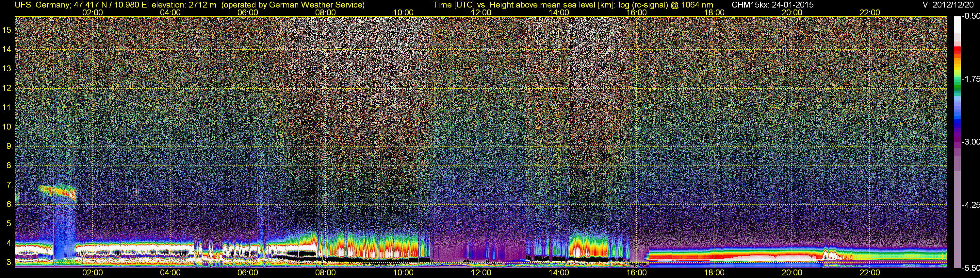Click the cloud layer near 7 km before 02:00
Screen dimensions: 980x278
[x=57, y=192]
